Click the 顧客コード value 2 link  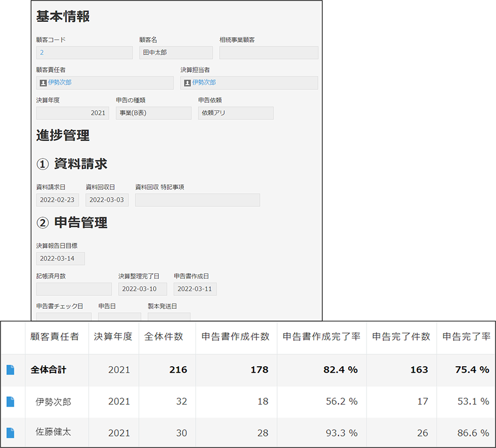point(42,53)
